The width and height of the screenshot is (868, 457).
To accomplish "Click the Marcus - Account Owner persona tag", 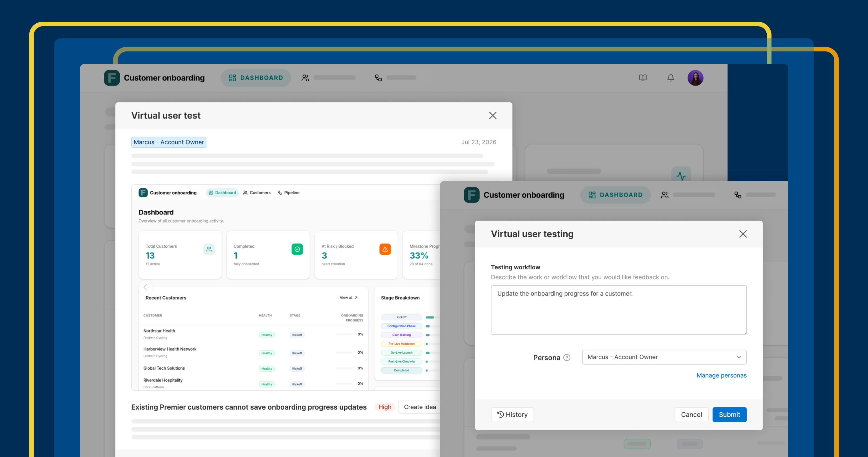I will (x=169, y=142).
